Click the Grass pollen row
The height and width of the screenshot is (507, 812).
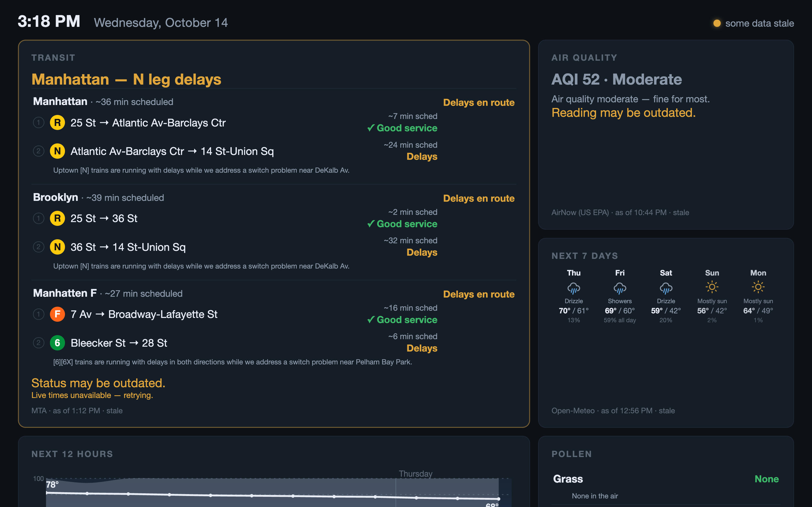[666, 486]
